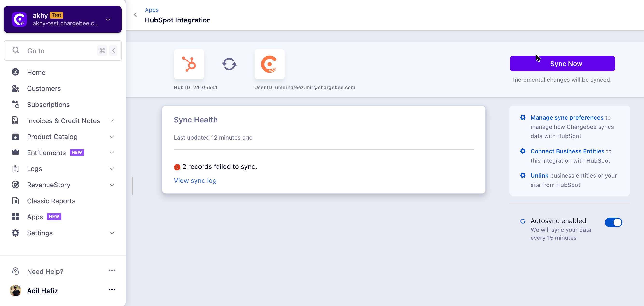Click the red sync error icon
Image resolution: width=644 pixels, height=306 pixels.
click(x=177, y=167)
